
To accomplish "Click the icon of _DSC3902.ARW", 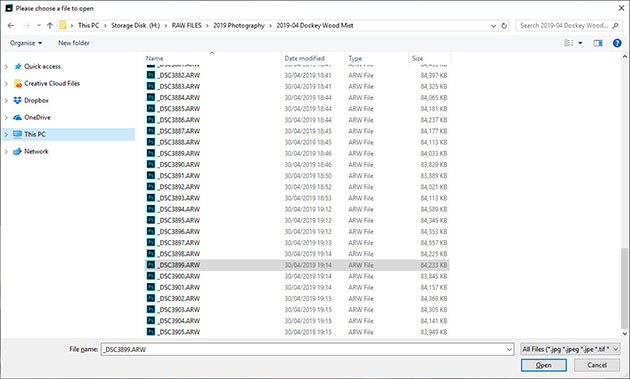I will (x=151, y=298).
